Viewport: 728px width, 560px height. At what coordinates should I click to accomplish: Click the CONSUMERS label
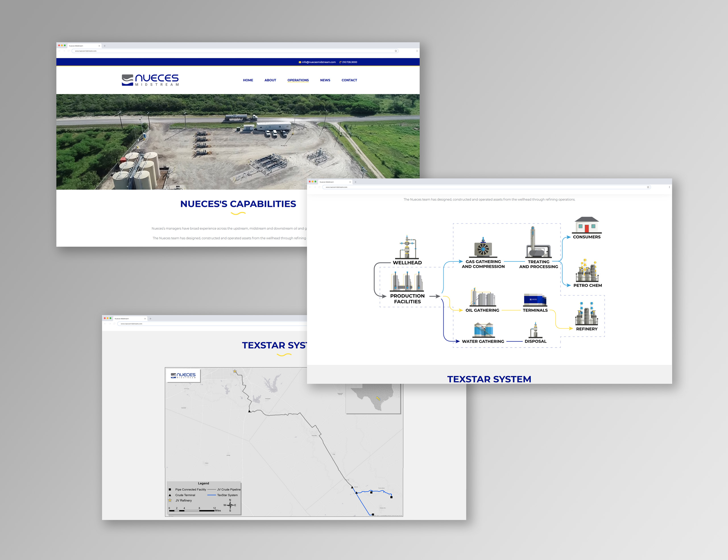[587, 237]
